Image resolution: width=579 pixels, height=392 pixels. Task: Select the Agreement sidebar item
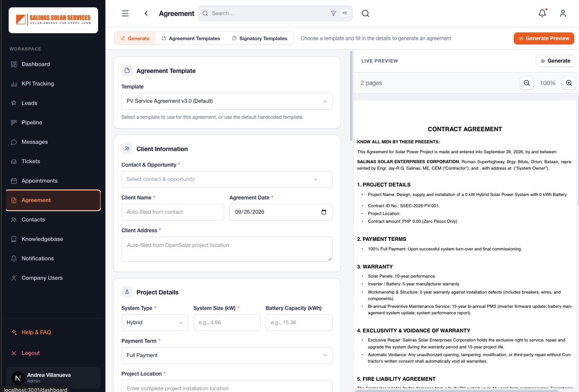pos(53,200)
